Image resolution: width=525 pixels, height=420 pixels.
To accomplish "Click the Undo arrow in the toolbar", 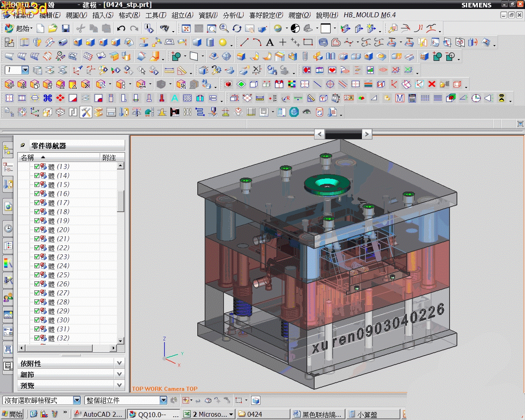I will coord(121,28).
